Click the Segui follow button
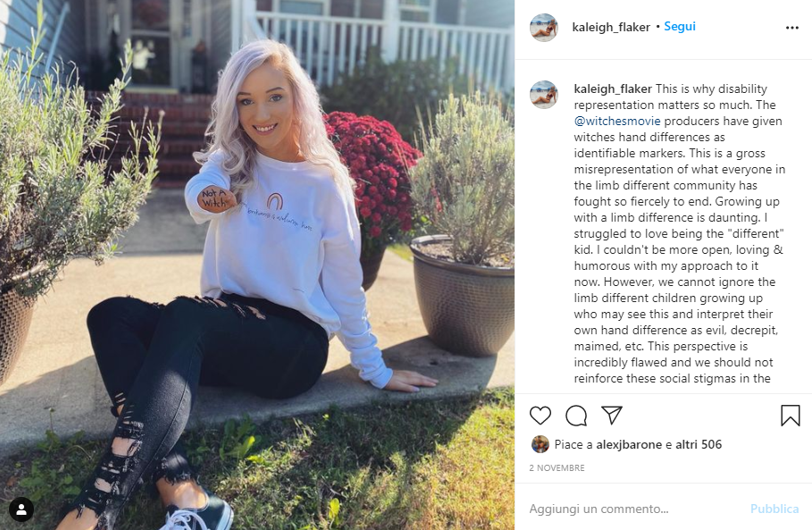Viewport: 812px width, 530px height. [x=680, y=27]
